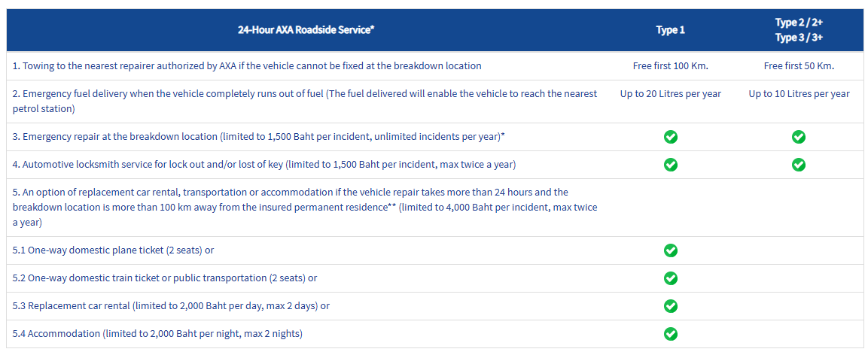Click the Free first 100 Km. cell
The image size is (868, 355).
point(671,66)
